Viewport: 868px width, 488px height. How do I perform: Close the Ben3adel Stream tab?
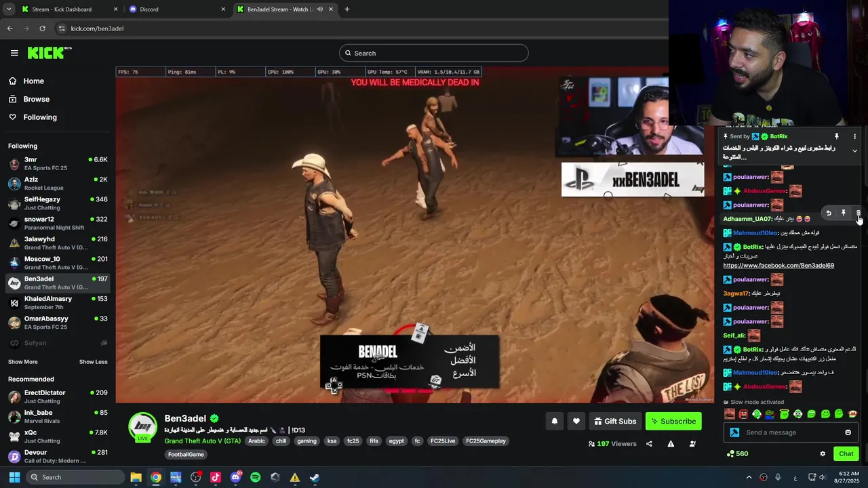pos(331,9)
